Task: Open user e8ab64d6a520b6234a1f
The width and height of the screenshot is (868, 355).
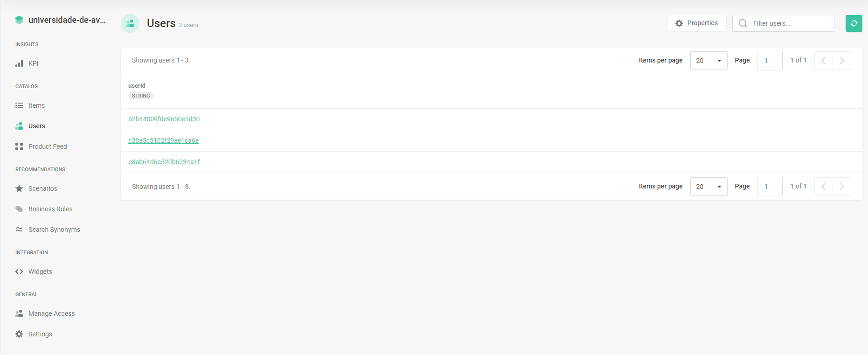Action: point(164,162)
